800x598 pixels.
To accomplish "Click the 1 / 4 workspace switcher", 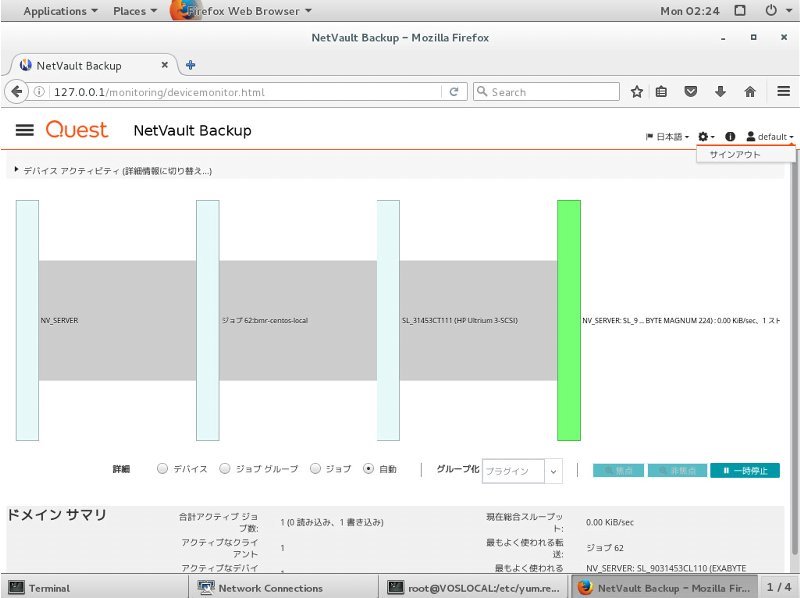I will click(779, 587).
